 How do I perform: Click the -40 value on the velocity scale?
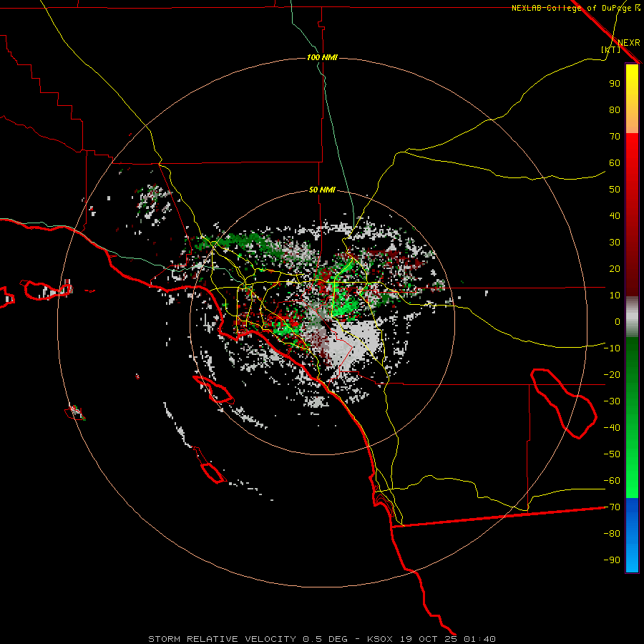tap(612, 428)
